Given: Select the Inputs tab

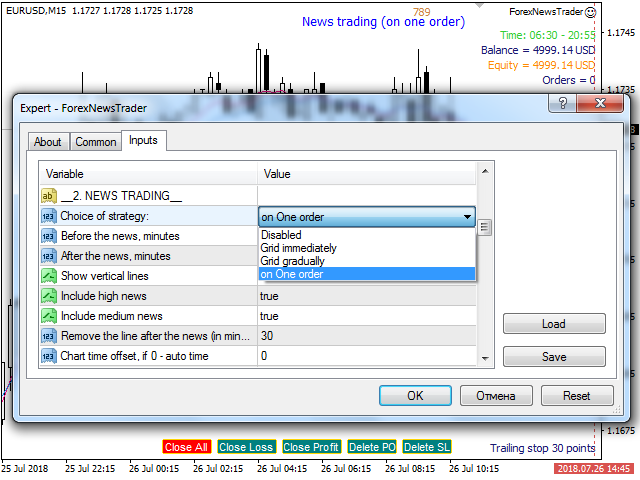Looking at the screenshot, I should pyautogui.click(x=143, y=140).
